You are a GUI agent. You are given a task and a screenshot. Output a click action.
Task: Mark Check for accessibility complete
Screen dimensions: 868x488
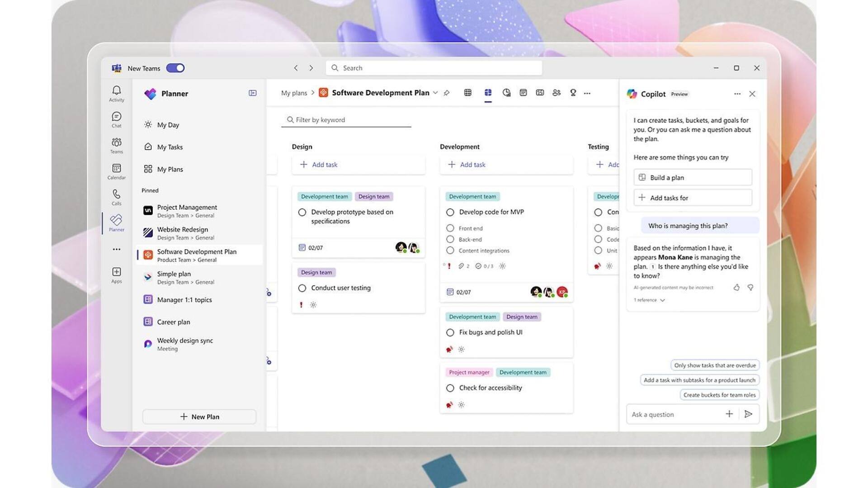[450, 388]
